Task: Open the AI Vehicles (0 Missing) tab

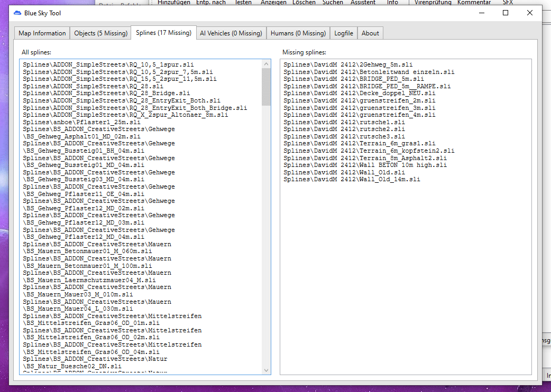Action: coord(231,33)
